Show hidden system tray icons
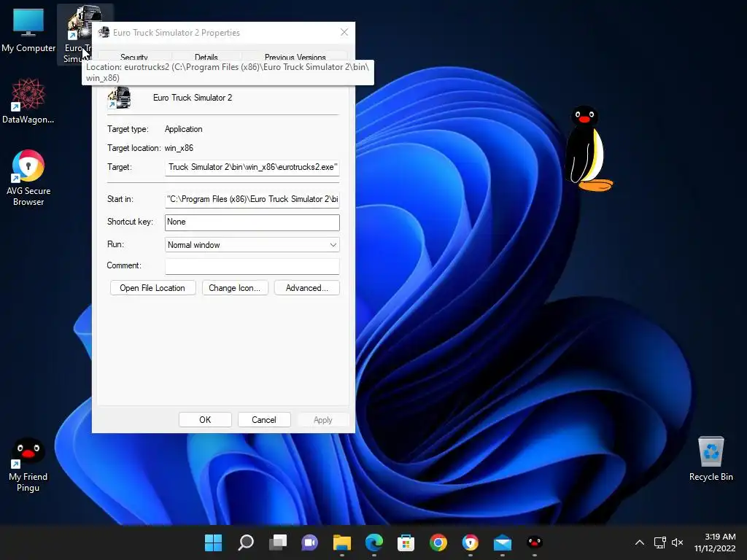Screen dimensions: 747x560 point(640,542)
